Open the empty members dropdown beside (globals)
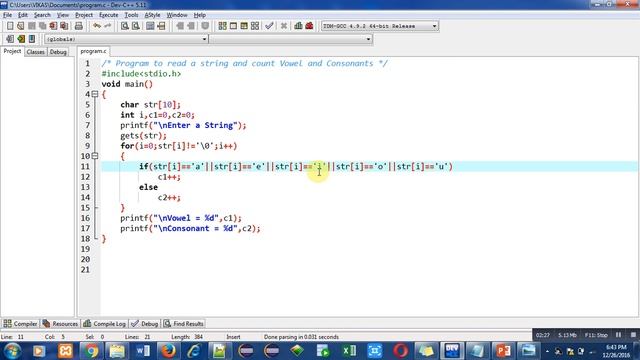Screen dimensions: 640x360 pyautogui.click(x=291, y=39)
